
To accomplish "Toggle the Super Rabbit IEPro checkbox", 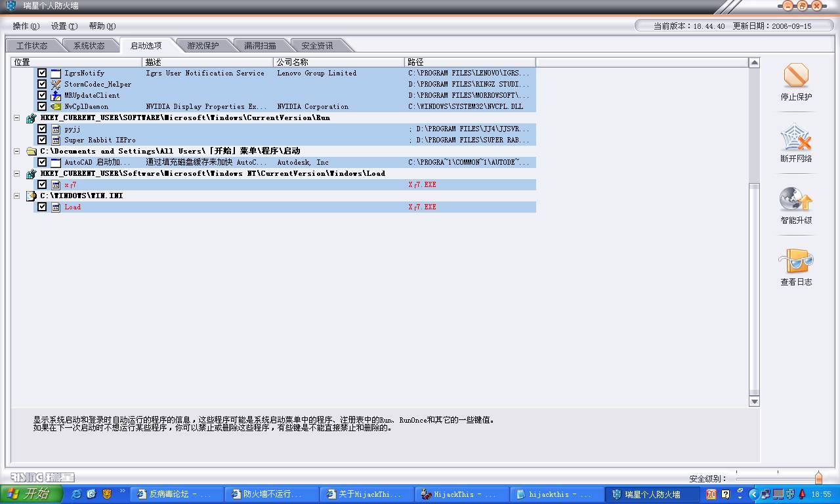I will [x=42, y=140].
